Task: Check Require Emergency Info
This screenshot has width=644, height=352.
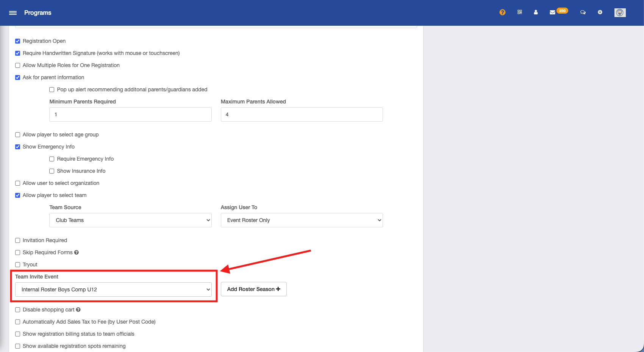Action: (52, 159)
